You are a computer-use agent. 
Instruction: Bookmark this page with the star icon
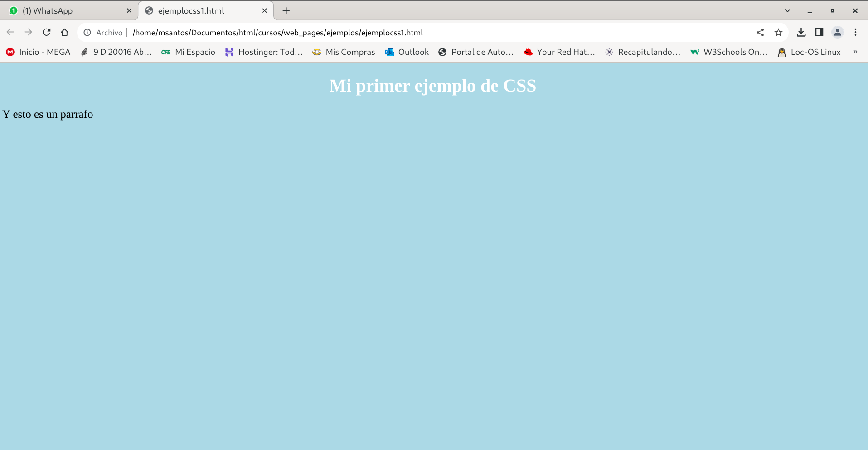(778, 32)
